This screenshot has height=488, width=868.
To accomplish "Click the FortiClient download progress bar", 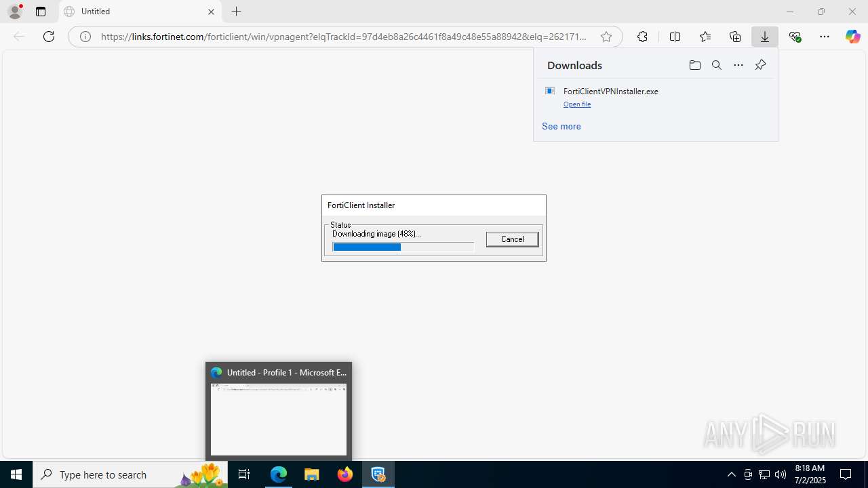I will tap(403, 247).
